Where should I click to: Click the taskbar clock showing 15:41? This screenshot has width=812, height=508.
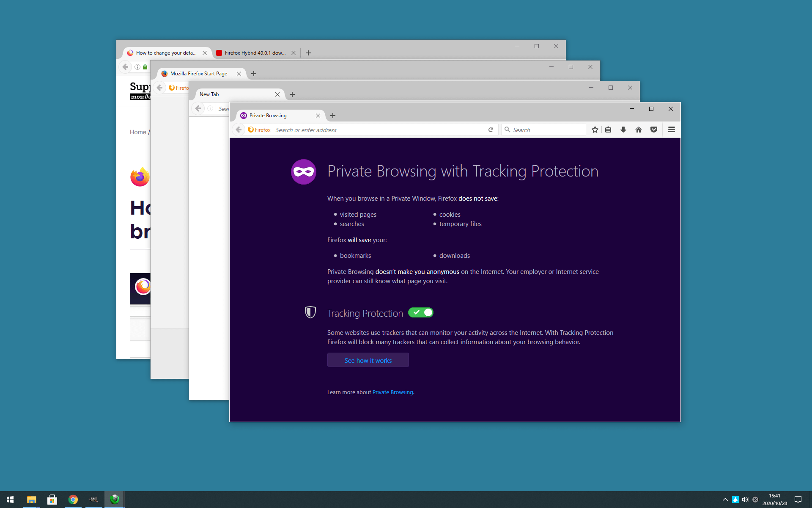coord(775,500)
